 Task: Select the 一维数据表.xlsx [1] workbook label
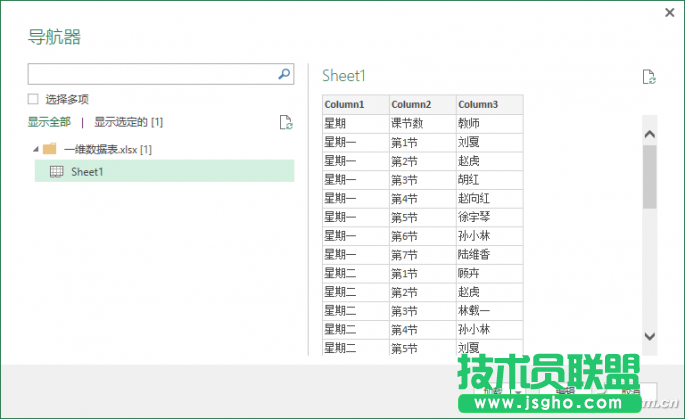[107, 149]
